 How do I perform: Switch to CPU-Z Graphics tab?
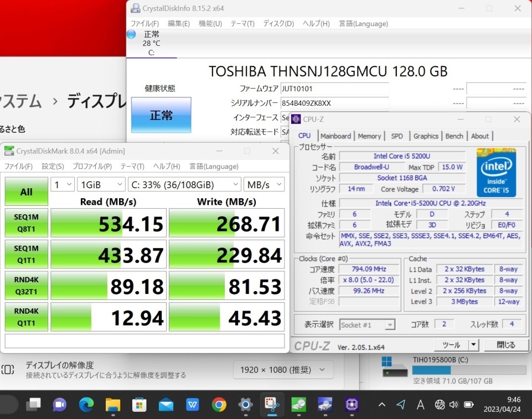click(x=426, y=136)
